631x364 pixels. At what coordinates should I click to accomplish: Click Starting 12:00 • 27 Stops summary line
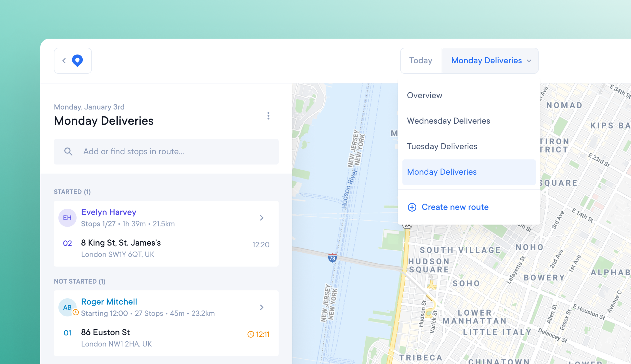148,313
